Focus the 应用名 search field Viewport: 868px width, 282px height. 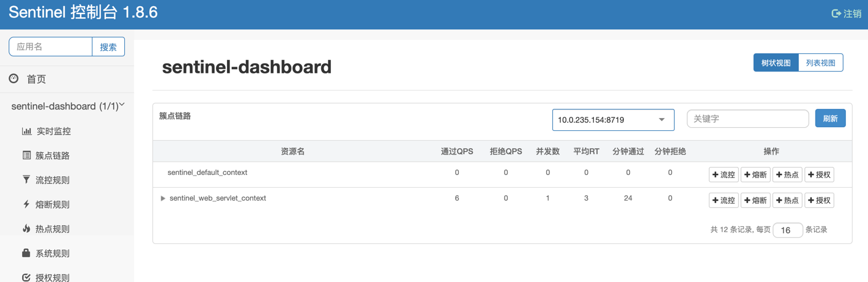coord(50,46)
